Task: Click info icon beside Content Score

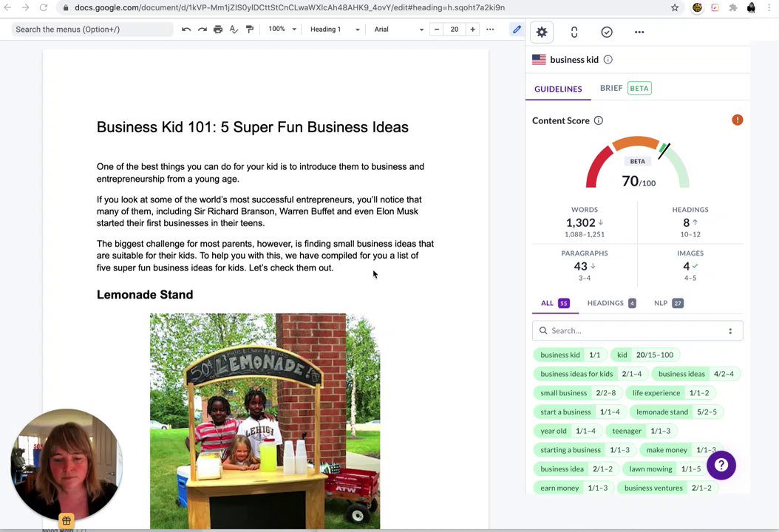Action: click(x=599, y=120)
